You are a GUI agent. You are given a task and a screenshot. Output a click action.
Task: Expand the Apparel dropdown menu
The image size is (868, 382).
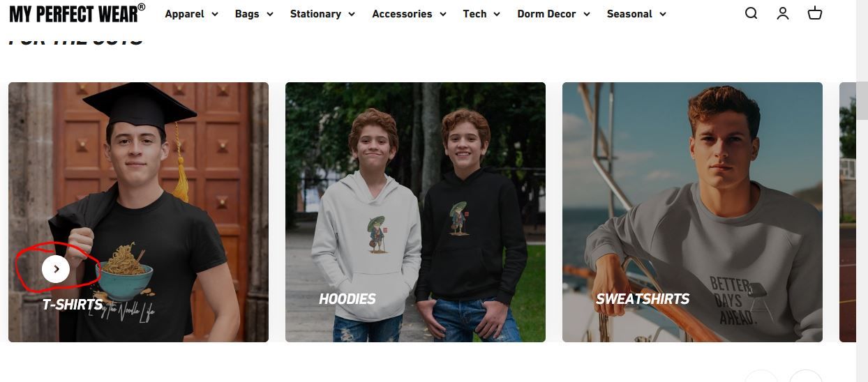[x=192, y=14]
